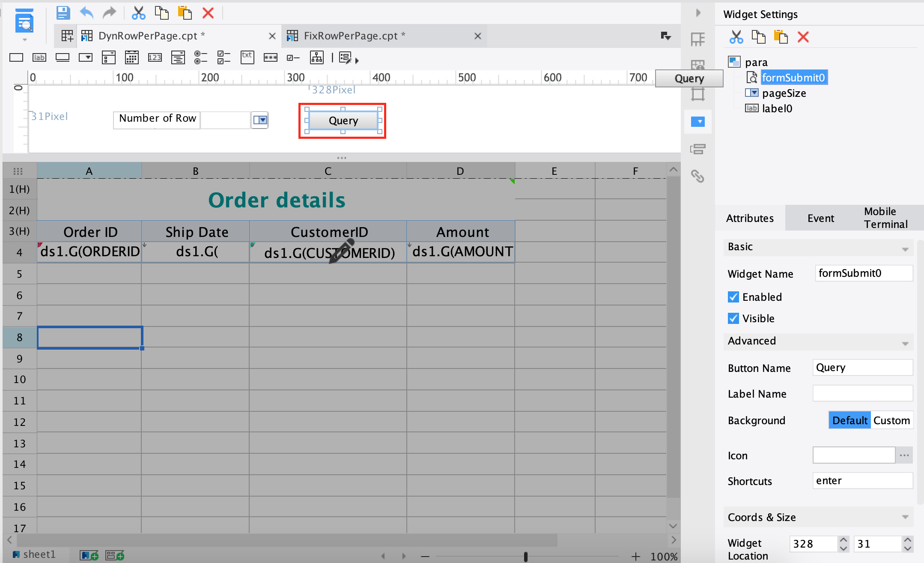Image resolution: width=924 pixels, height=563 pixels.
Task: Redo the last action
Action: [x=110, y=13]
